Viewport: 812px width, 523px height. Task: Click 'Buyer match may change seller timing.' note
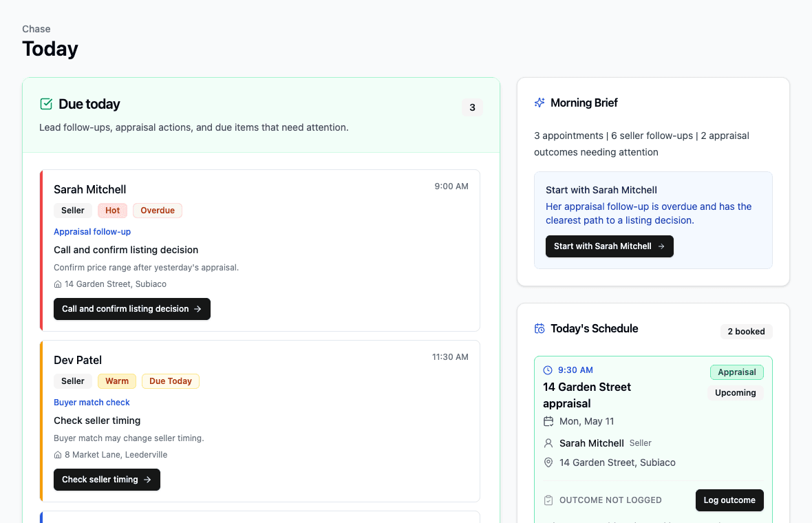tap(129, 438)
